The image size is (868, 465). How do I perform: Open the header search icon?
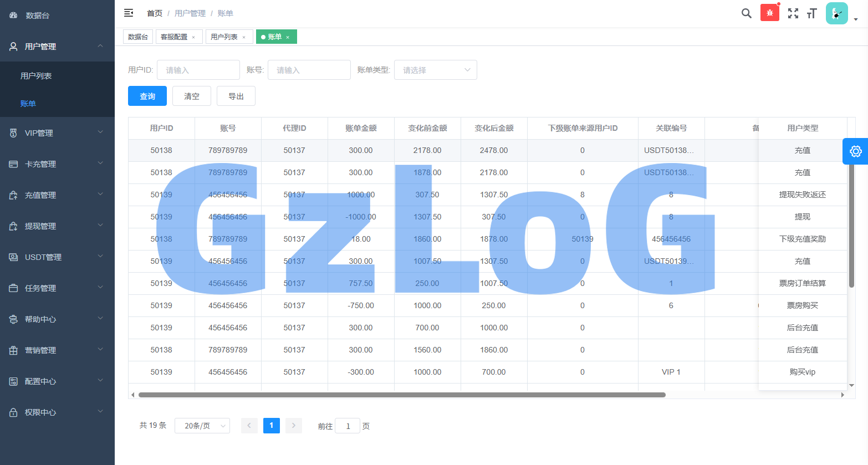746,13
